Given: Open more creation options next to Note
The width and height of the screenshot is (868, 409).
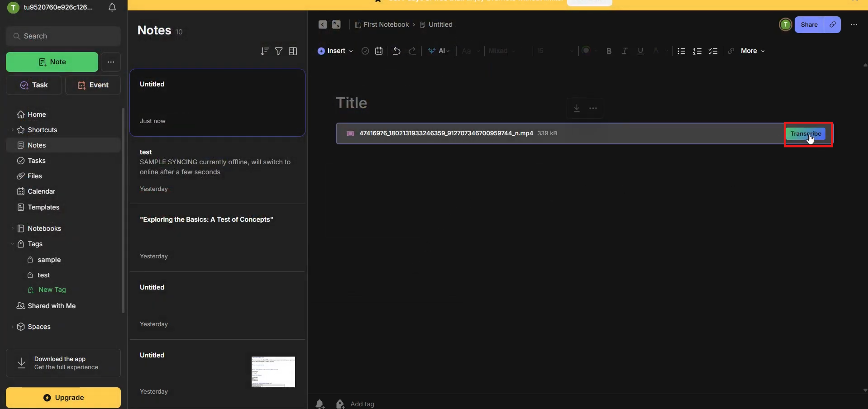Looking at the screenshot, I should [111, 62].
